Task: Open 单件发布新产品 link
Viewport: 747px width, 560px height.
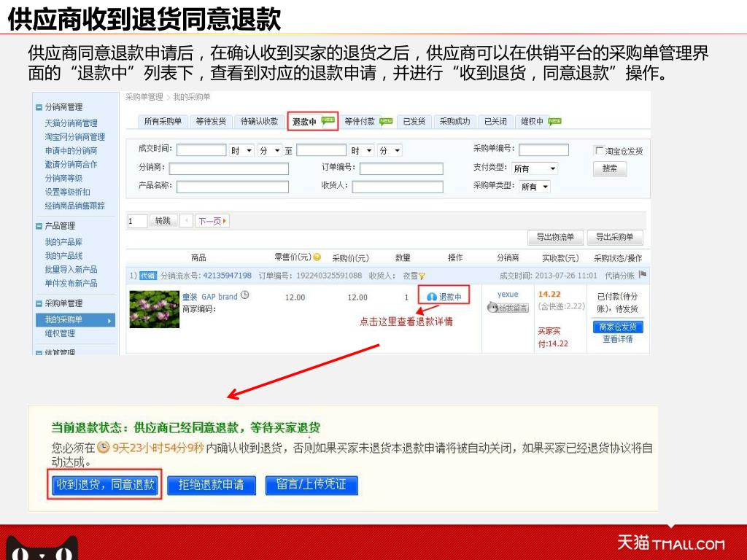Action: [x=71, y=284]
